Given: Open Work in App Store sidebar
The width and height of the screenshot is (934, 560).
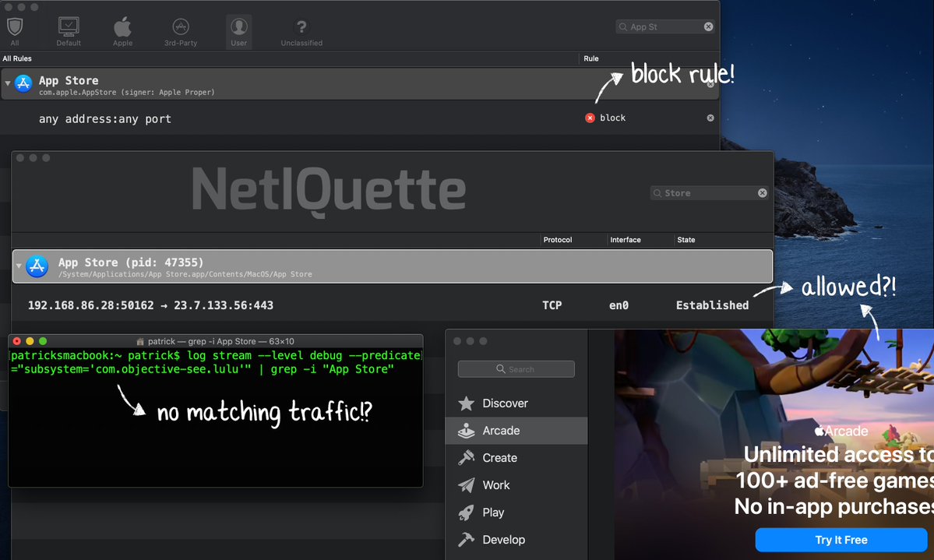Looking at the screenshot, I should tap(516, 485).
